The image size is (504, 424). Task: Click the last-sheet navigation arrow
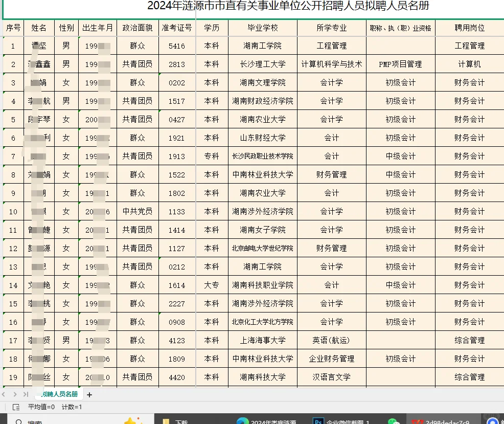coord(26,394)
